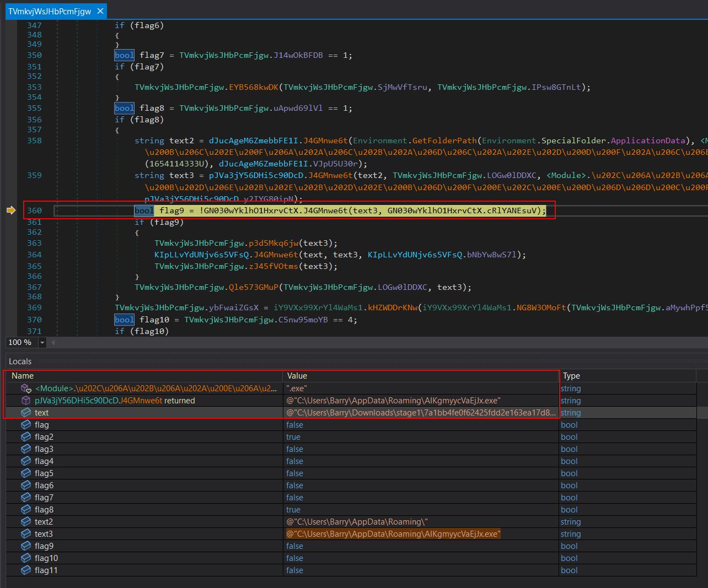
Task: Click the bool keyword on line 370
Action: click(124, 320)
